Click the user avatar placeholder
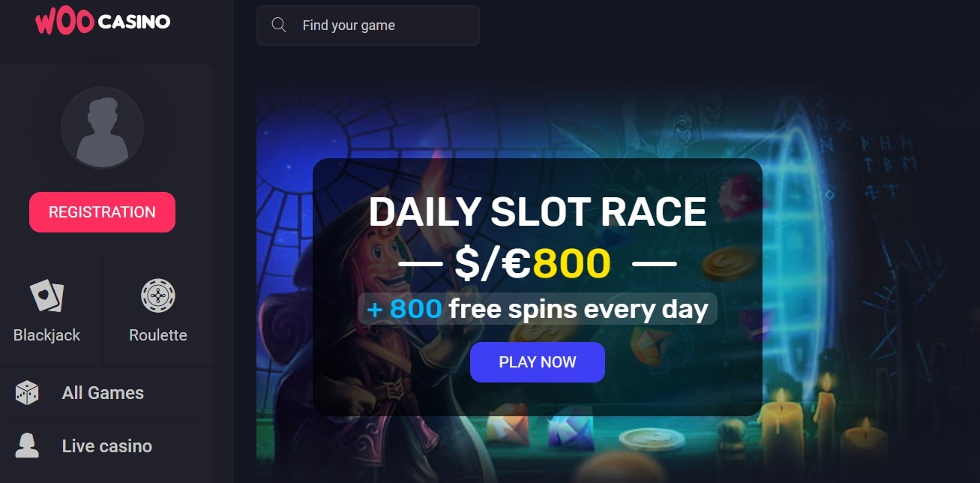This screenshot has height=483, width=980. [x=102, y=127]
